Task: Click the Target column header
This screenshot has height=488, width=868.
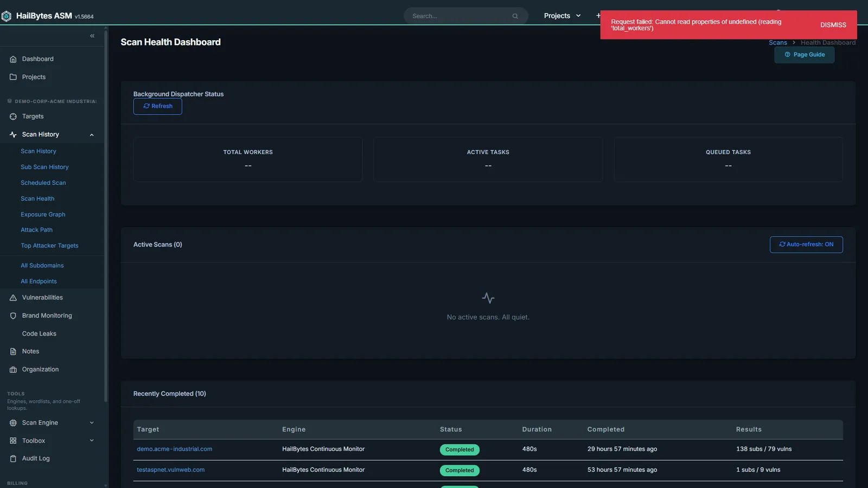Action: point(148,429)
